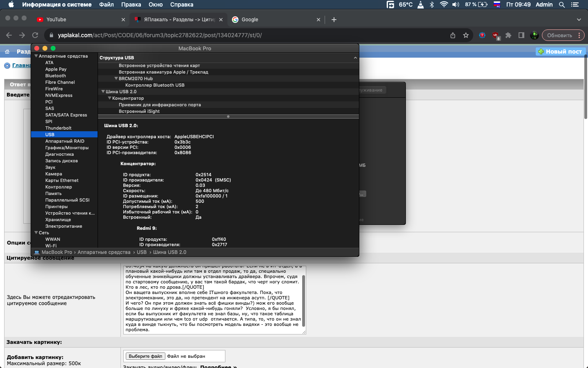This screenshot has width=588, height=368.
Task: Click the browser back arrow
Action: click(x=9, y=35)
